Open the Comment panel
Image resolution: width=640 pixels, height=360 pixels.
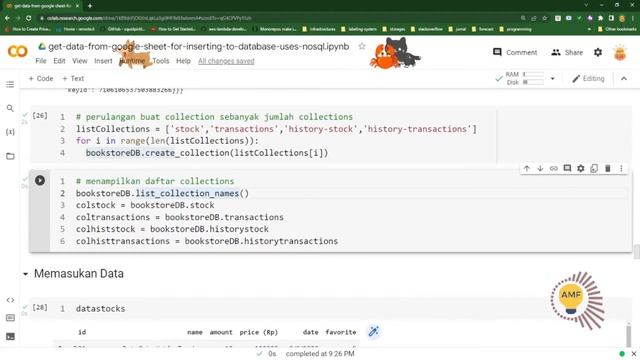tap(515, 52)
